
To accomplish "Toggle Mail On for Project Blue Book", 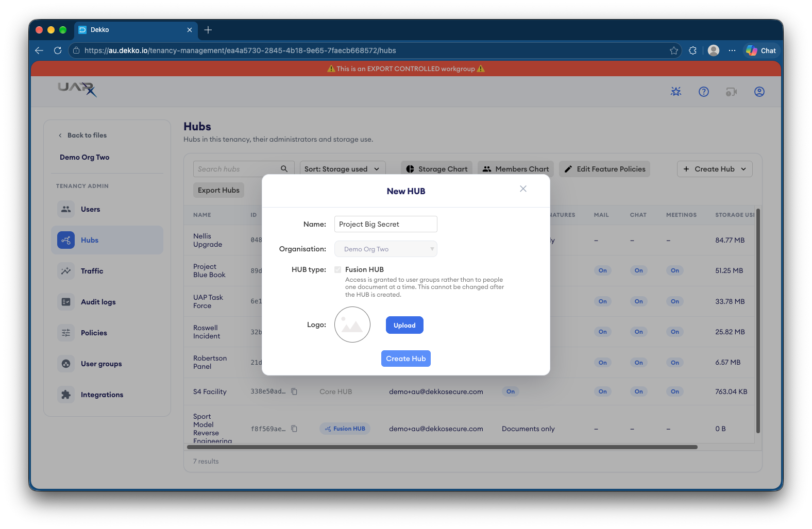I will coord(603,270).
